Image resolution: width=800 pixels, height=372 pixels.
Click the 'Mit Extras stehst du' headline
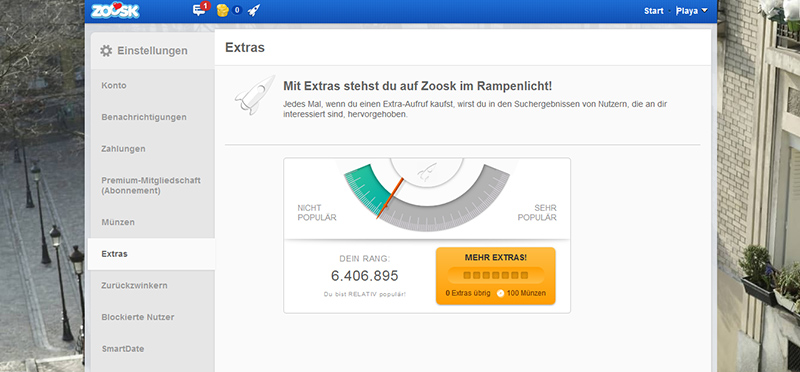click(417, 86)
